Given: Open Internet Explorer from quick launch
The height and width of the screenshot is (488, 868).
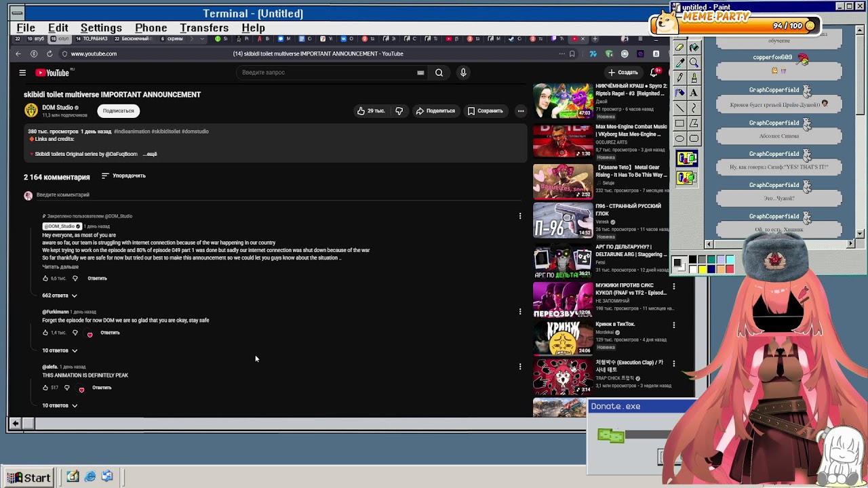Looking at the screenshot, I should (90, 477).
